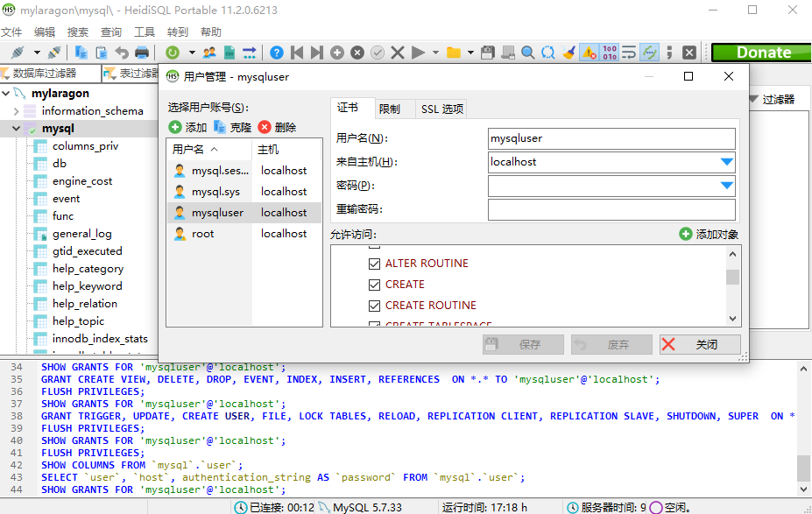Sort by the 用户名 column header
The image size is (812, 514).
coord(209,150)
